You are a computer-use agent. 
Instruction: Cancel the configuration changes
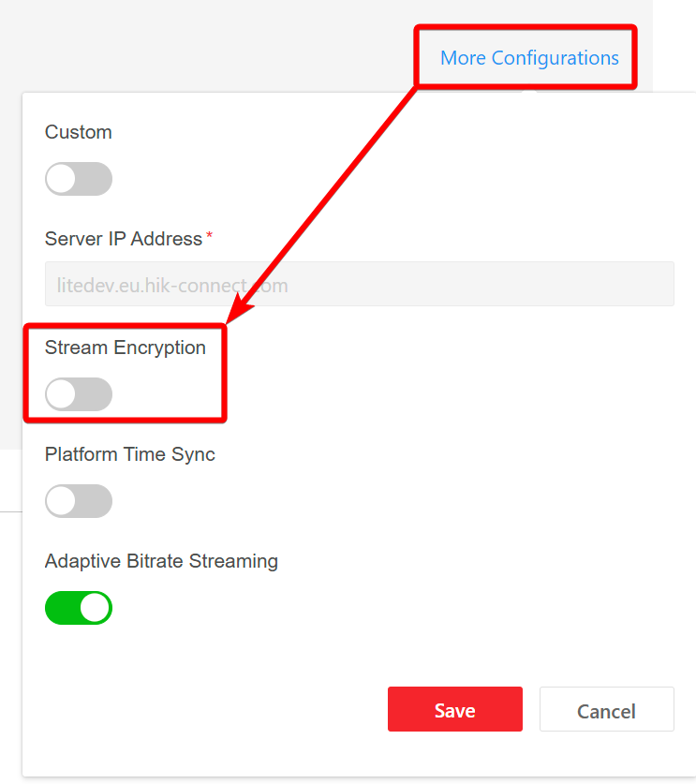tap(606, 709)
